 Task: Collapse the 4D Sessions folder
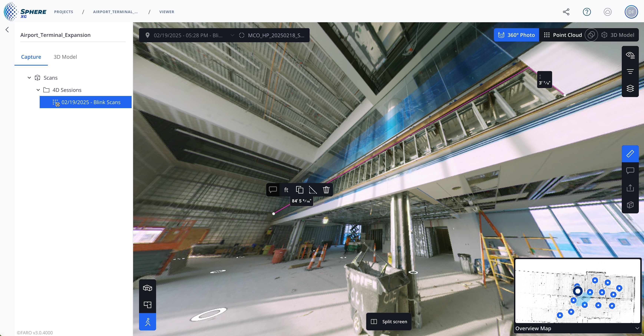click(38, 90)
